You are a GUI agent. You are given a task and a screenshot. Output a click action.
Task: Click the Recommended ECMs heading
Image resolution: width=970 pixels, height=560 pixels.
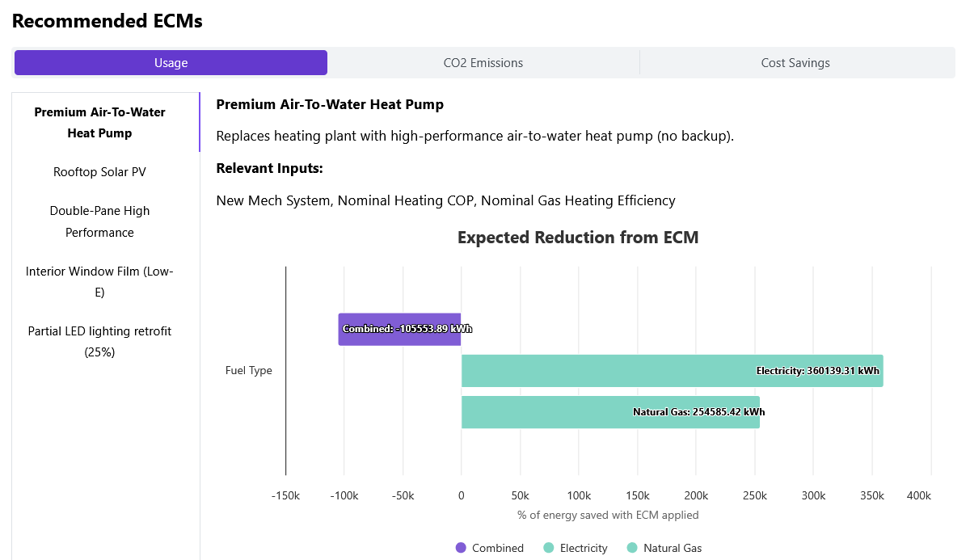(x=108, y=22)
